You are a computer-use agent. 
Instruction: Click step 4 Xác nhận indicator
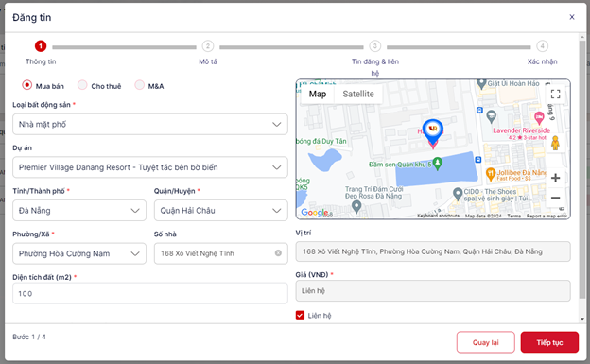click(542, 46)
